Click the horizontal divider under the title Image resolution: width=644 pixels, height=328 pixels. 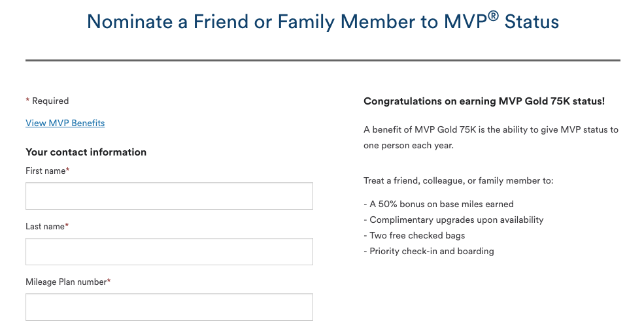(322, 60)
